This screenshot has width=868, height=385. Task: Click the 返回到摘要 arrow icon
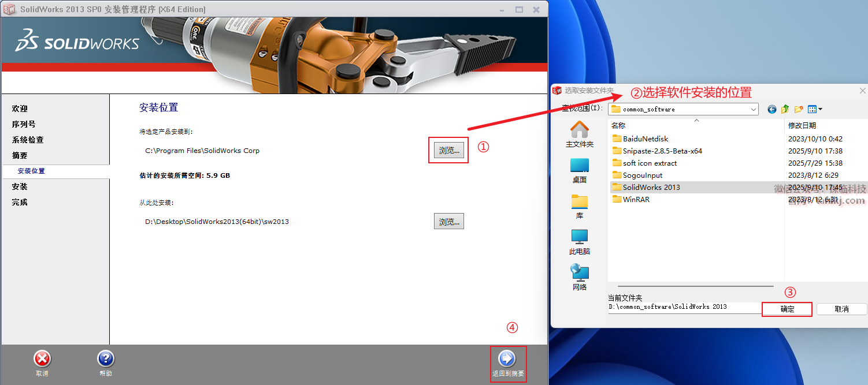click(507, 358)
